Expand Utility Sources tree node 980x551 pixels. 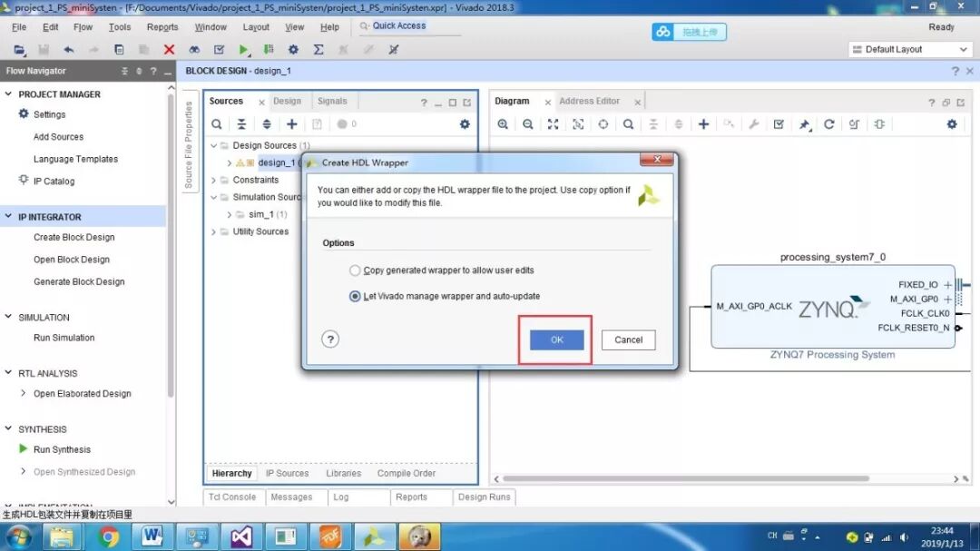[x=214, y=231]
